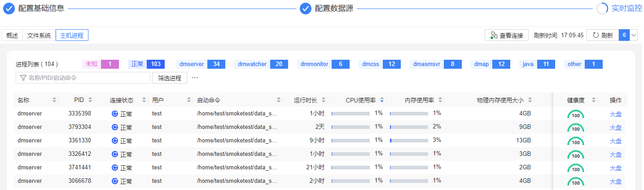Click health gauge 100 for PID 3335398
This screenshot has width=644, height=190.
coord(576,115)
